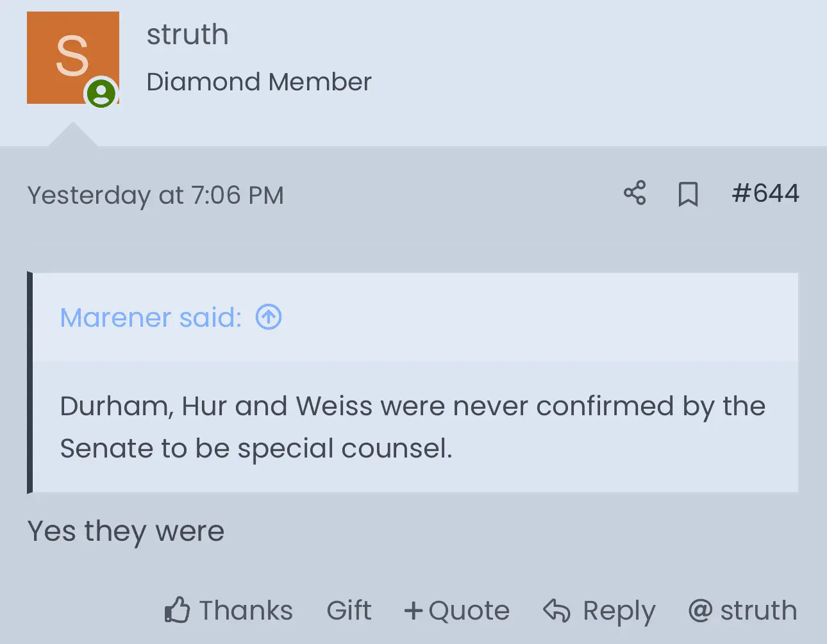Click the curved reply arrow icon
The height and width of the screenshot is (644, 827).
[x=556, y=611]
